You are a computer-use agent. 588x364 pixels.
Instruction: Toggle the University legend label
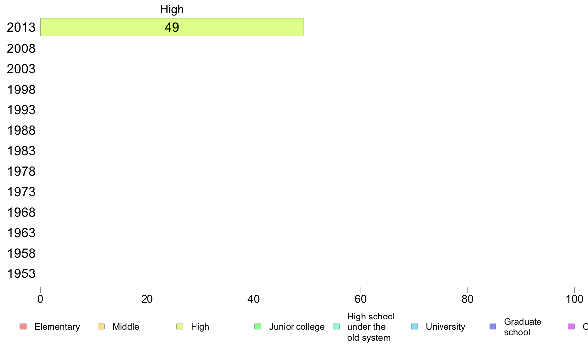click(x=445, y=327)
